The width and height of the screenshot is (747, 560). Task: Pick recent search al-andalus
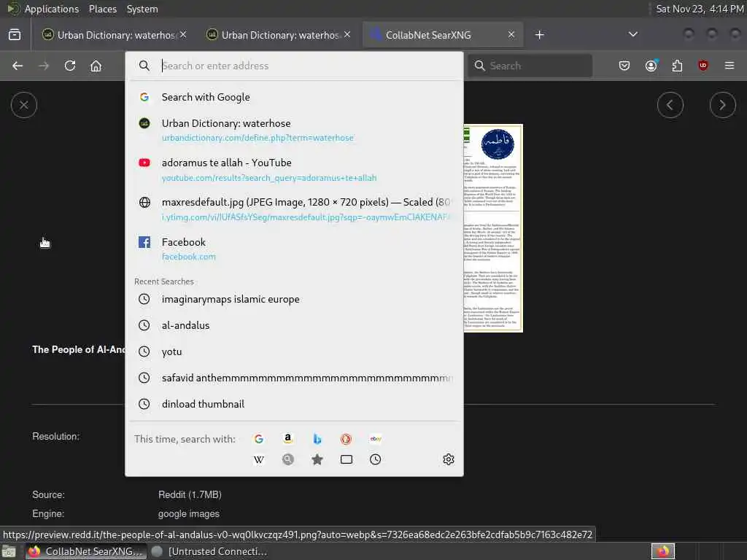click(x=294, y=325)
